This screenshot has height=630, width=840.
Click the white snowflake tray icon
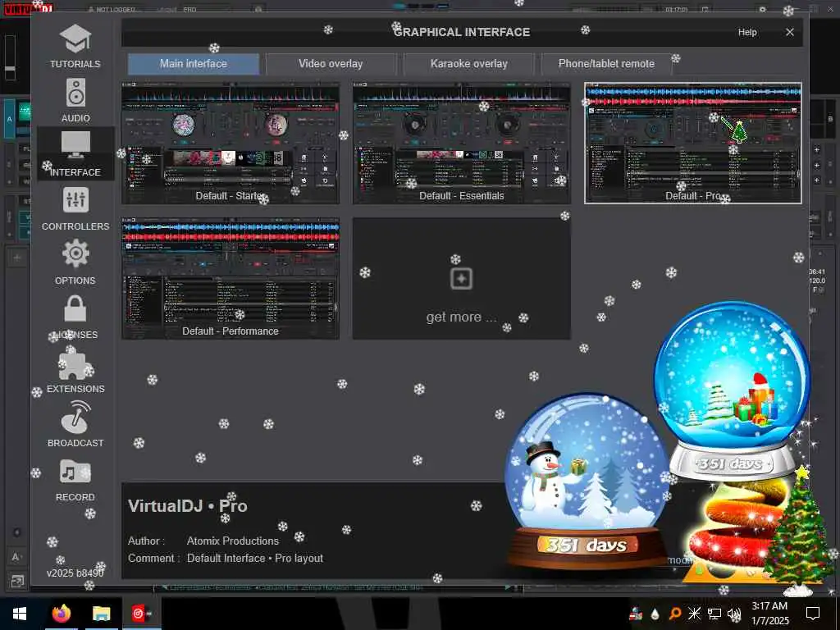tap(694, 614)
